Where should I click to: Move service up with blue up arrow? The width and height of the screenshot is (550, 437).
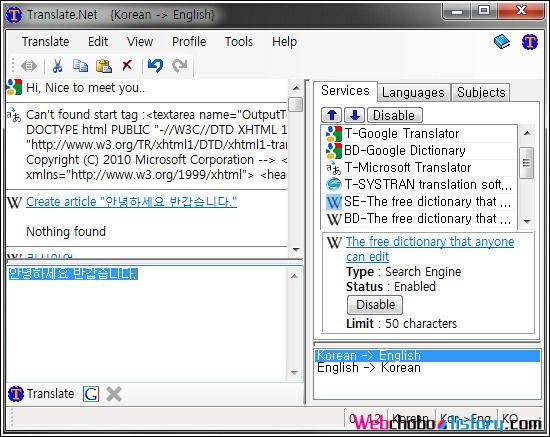(x=332, y=115)
